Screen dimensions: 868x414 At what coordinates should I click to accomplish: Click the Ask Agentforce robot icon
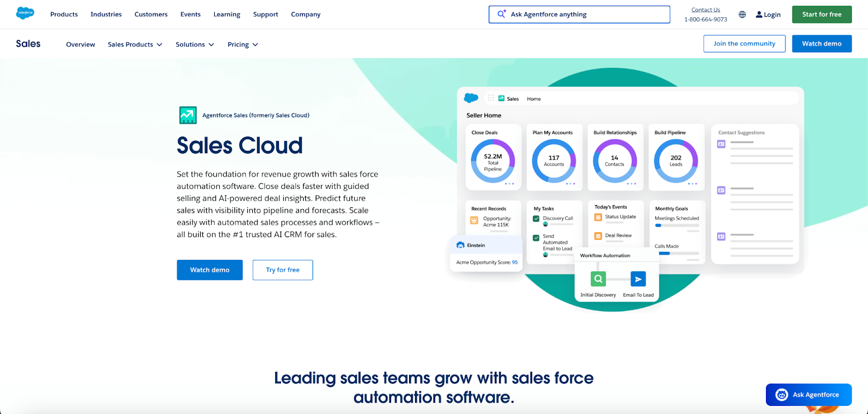pos(782,394)
